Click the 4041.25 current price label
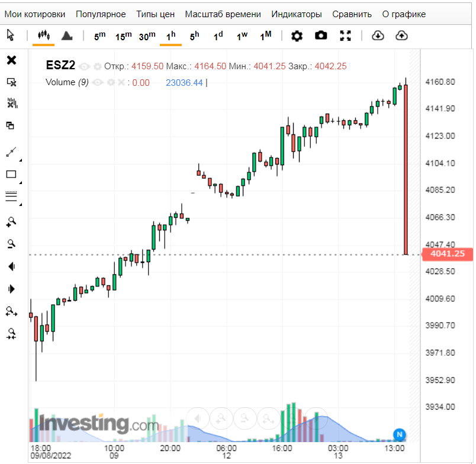This screenshot has height=464, width=476. pos(448,254)
